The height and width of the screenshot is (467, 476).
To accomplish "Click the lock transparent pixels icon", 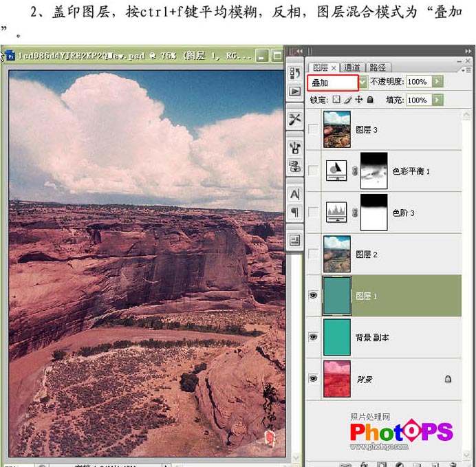I will (336, 100).
